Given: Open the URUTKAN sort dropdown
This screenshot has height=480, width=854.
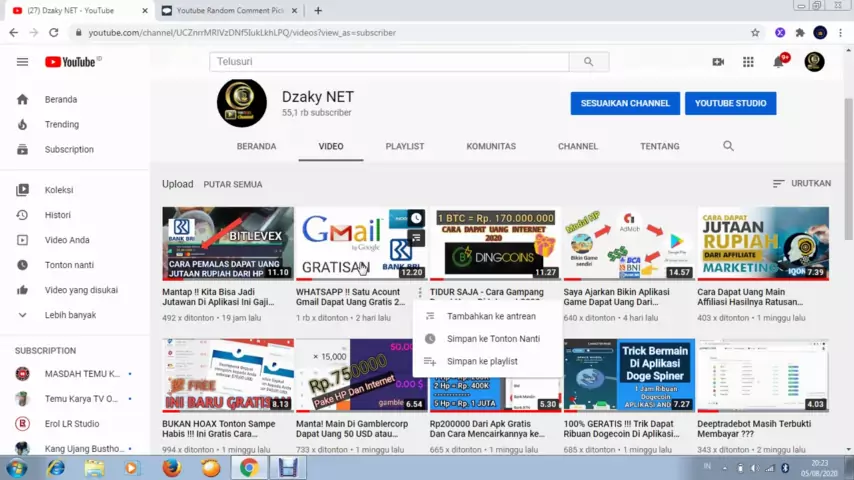Looking at the screenshot, I should coord(802,184).
